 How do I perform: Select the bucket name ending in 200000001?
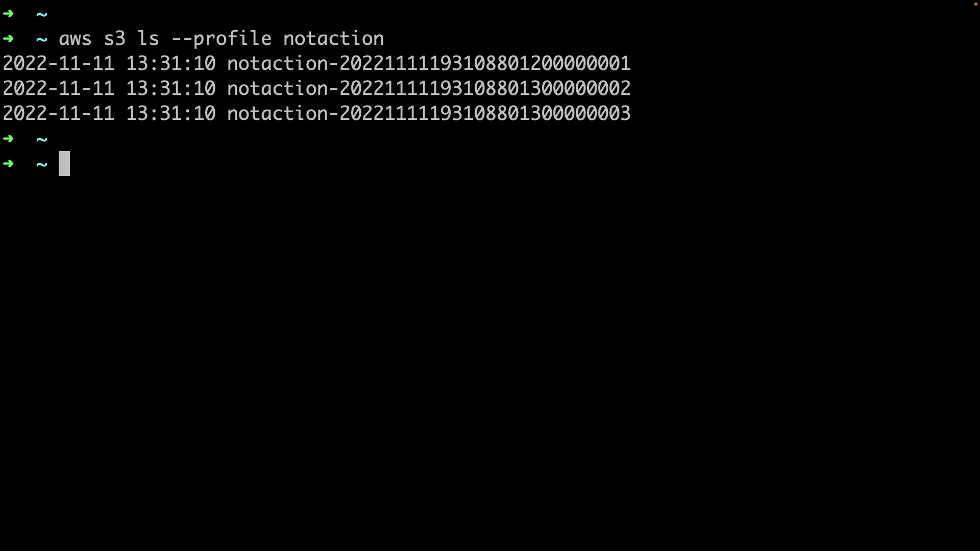coord(429,63)
